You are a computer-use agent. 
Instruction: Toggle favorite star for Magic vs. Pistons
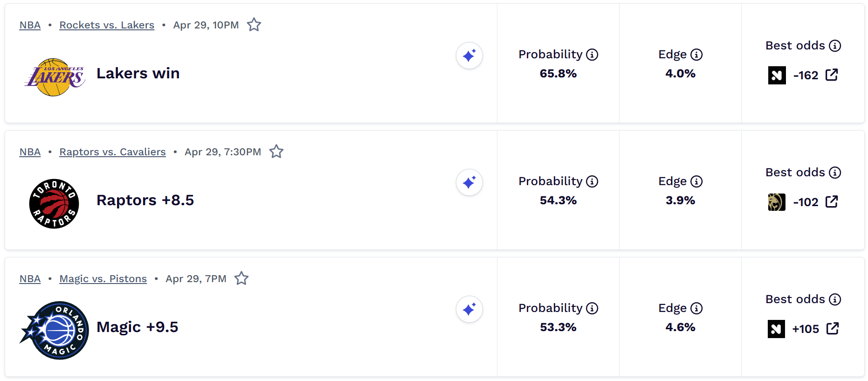pyautogui.click(x=241, y=278)
